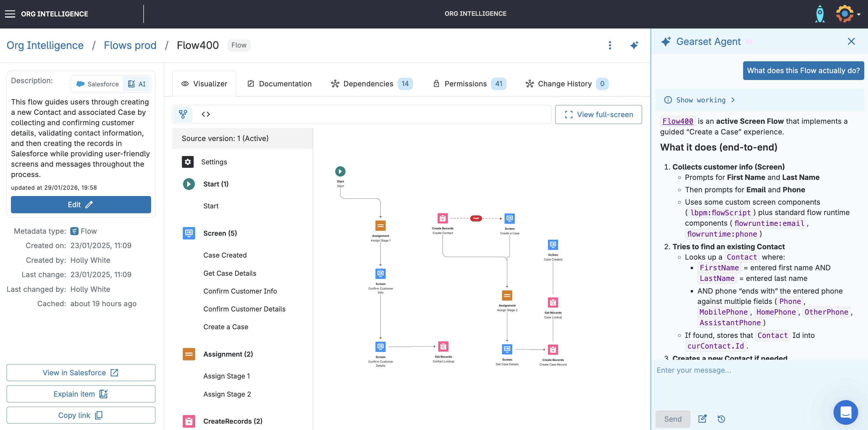This screenshot has width=868, height=430.
Task: Open the Permissions tab
Action: coord(465,83)
